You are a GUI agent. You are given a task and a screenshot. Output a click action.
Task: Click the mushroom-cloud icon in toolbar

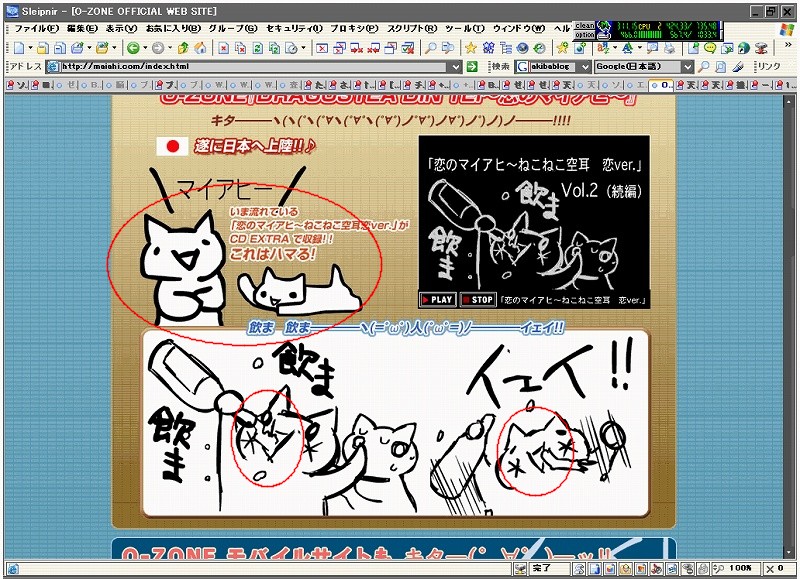[761, 48]
